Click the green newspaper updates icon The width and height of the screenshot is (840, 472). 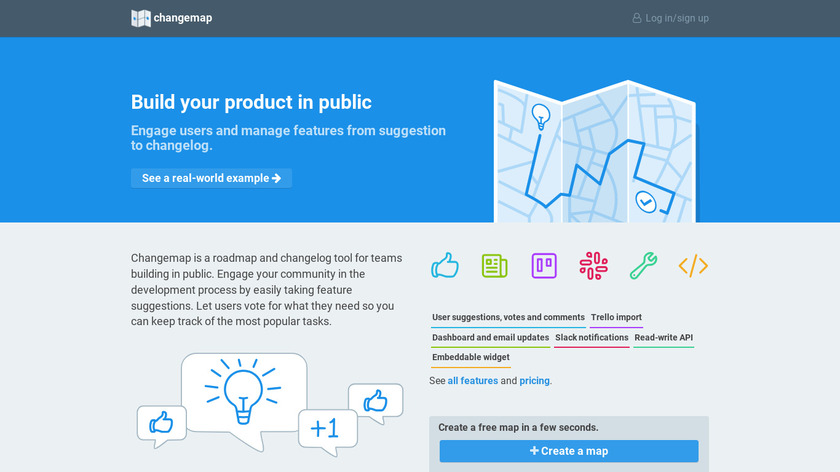coord(494,265)
